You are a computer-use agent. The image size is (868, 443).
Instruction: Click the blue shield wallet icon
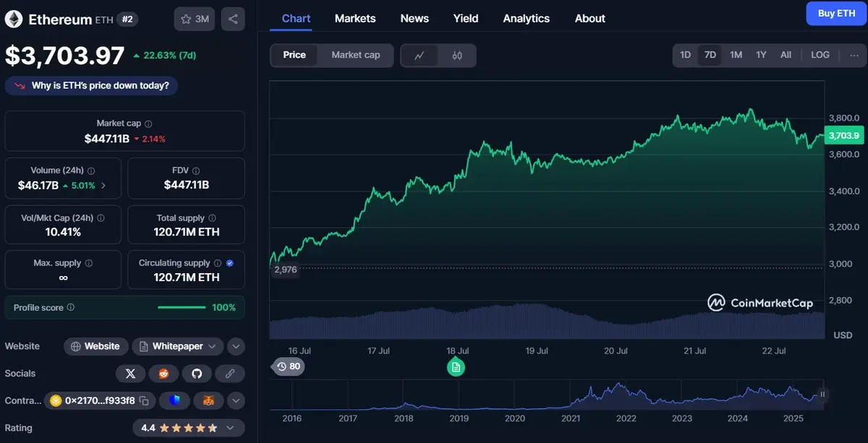point(174,400)
